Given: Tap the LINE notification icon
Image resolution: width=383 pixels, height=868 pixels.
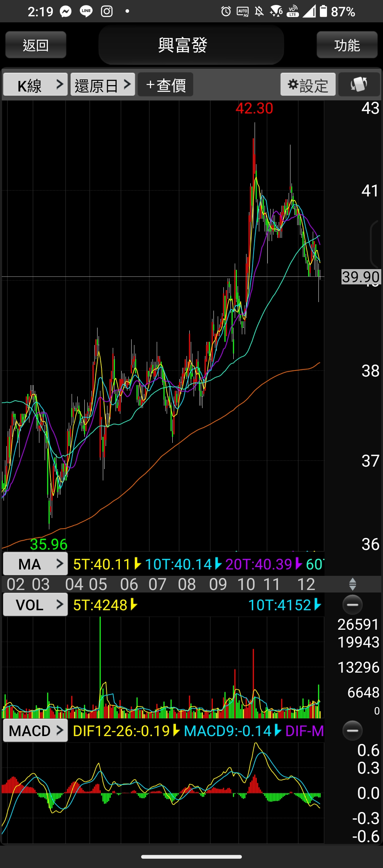Looking at the screenshot, I should pyautogui.click(x=86, y=12).
